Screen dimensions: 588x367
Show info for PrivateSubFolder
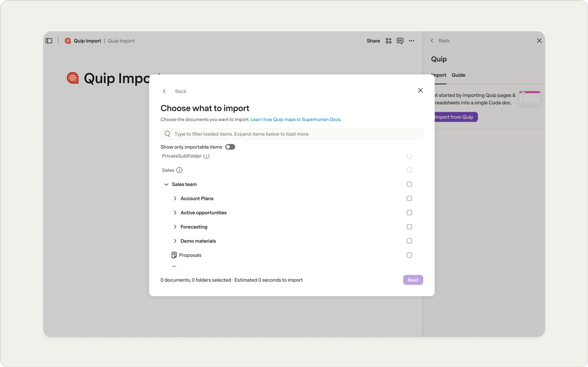point(206,156)
